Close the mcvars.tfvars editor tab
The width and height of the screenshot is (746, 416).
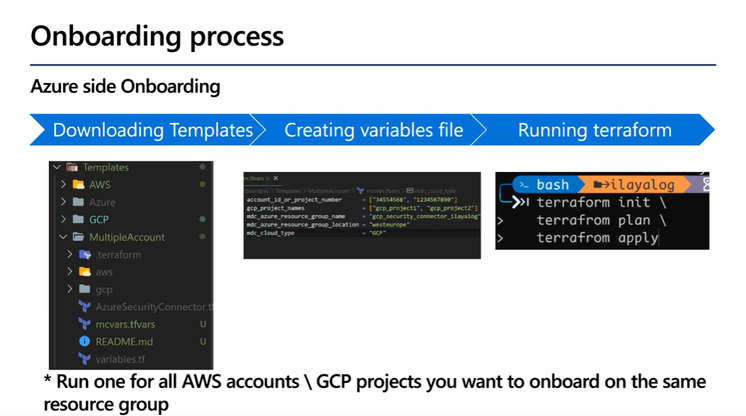(x=276, y=178)
